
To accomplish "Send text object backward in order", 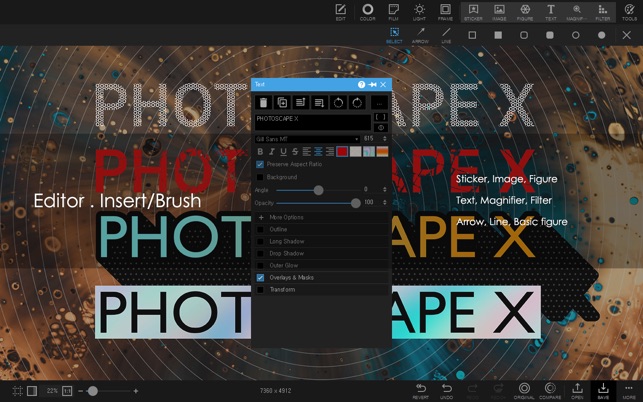I will (319, 103).
